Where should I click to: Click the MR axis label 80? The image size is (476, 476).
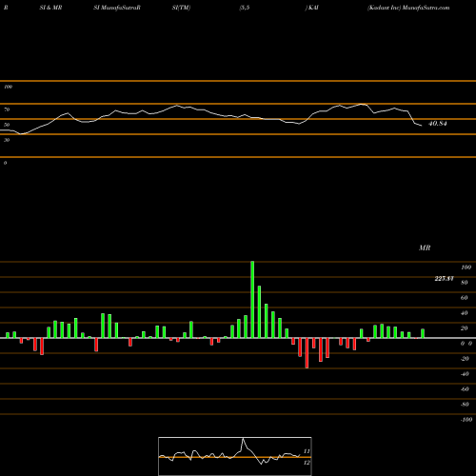(x=465, y=283)
